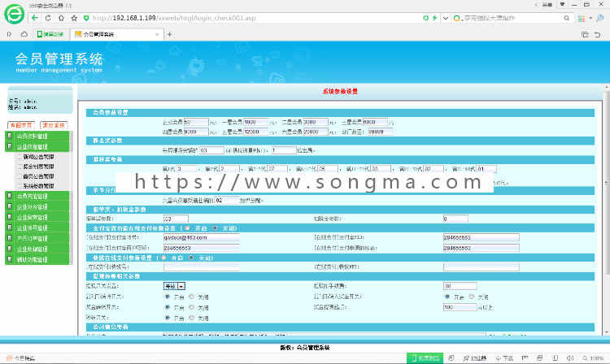Viewport: 610px width, 364px height.
Task: Open the 提现开关 select dropdown
Action: 174,286
